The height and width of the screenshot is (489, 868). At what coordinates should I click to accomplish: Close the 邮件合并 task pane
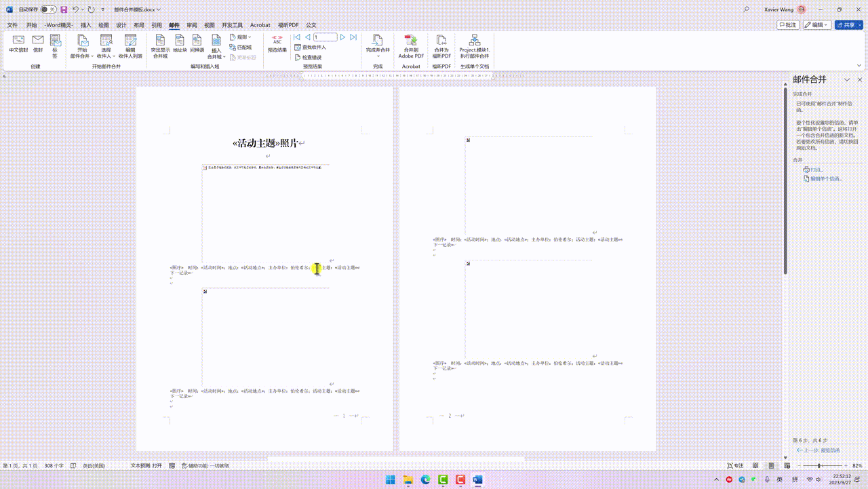click(x=860, y=80)
